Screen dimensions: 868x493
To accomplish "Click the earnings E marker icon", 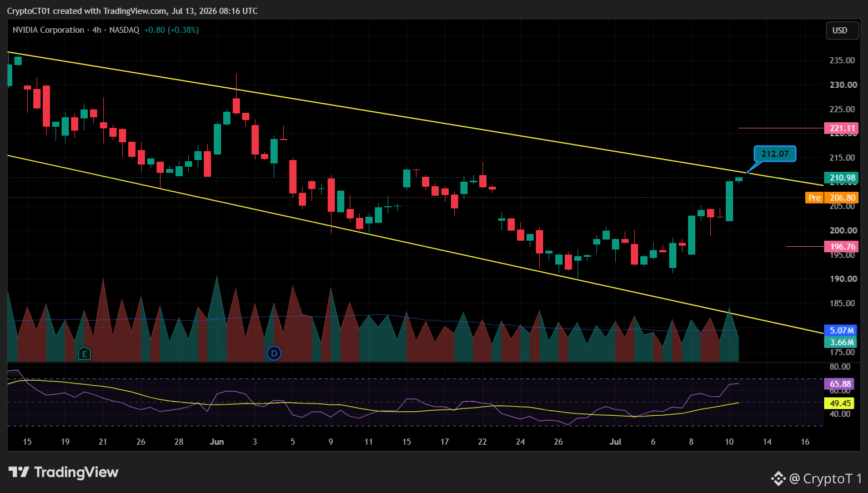I will pos(84,353).
